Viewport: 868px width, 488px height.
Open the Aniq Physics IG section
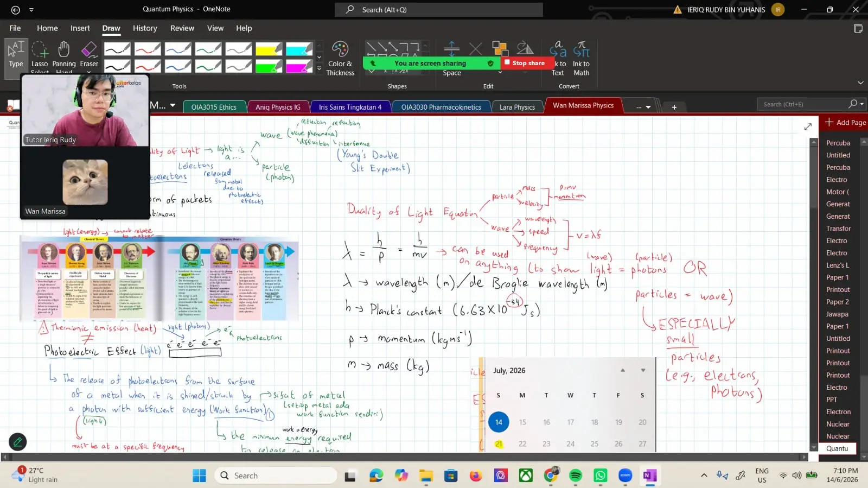click(278, 107)
